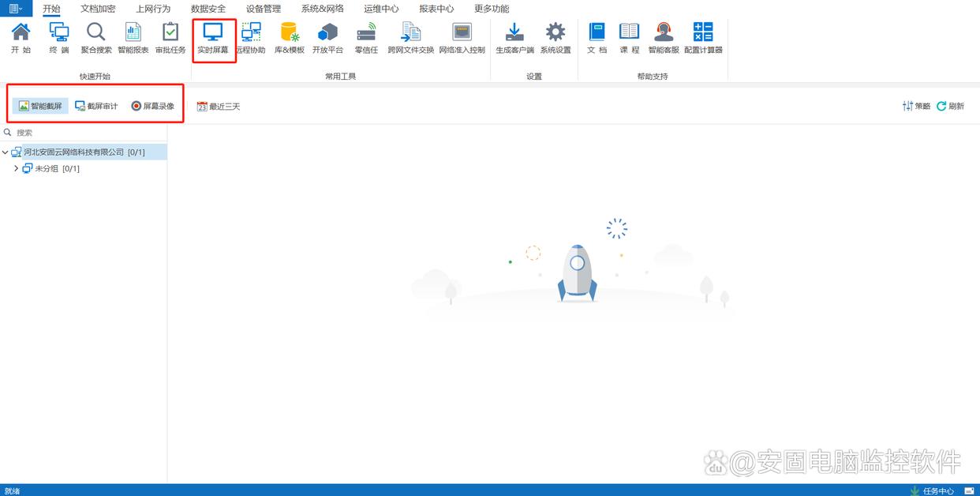
Task: Contact 智能客服 smart customer service
Action: coord(664,38)
